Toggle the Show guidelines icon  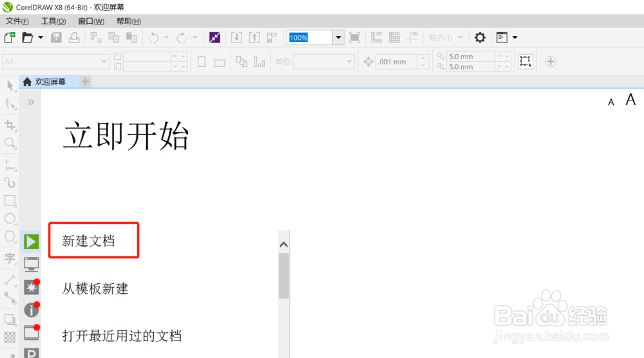[x=412, y=38]
